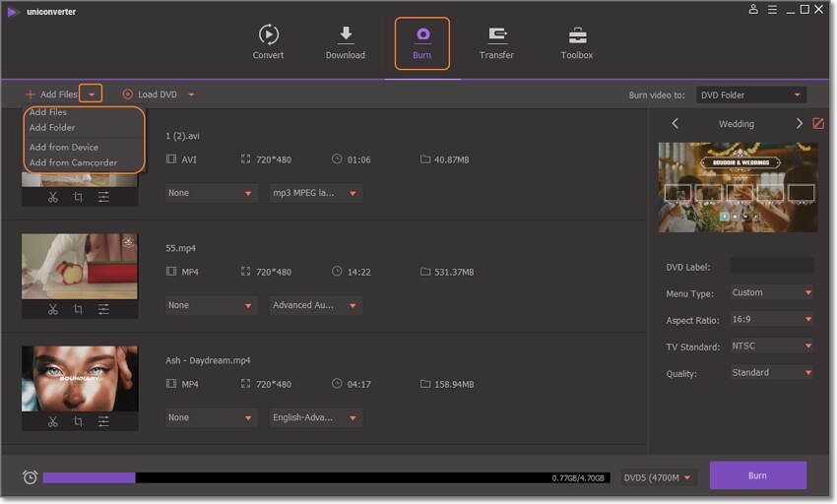Go to previous DVD template arrow
The width and height of the screenshot is (837, 504).
675,124
